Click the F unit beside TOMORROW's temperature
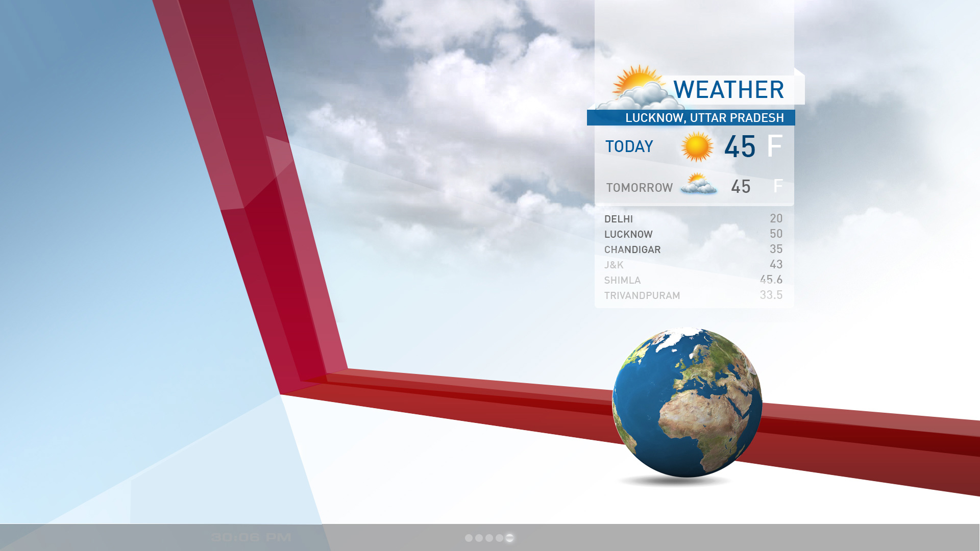Image resolution: width=980 pixels, height=551 pixels. click(778, 187)
